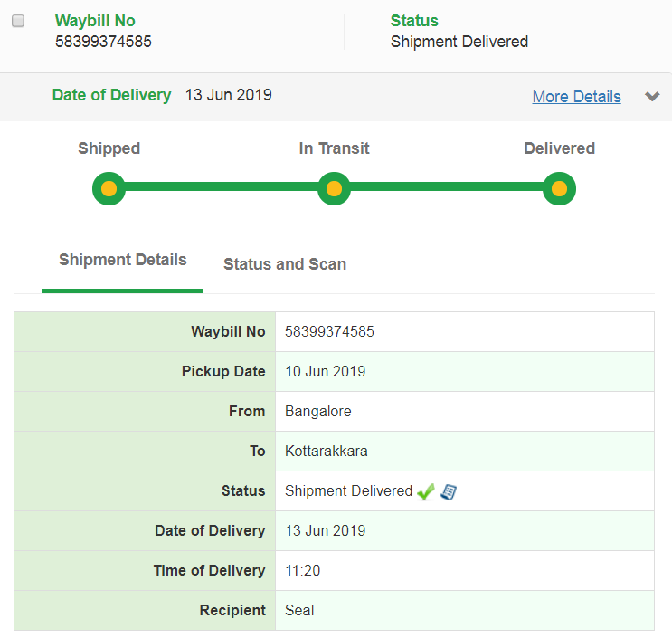Open the More Details link
This screenshot has height=638, width=672.
(x=576, y=97)
